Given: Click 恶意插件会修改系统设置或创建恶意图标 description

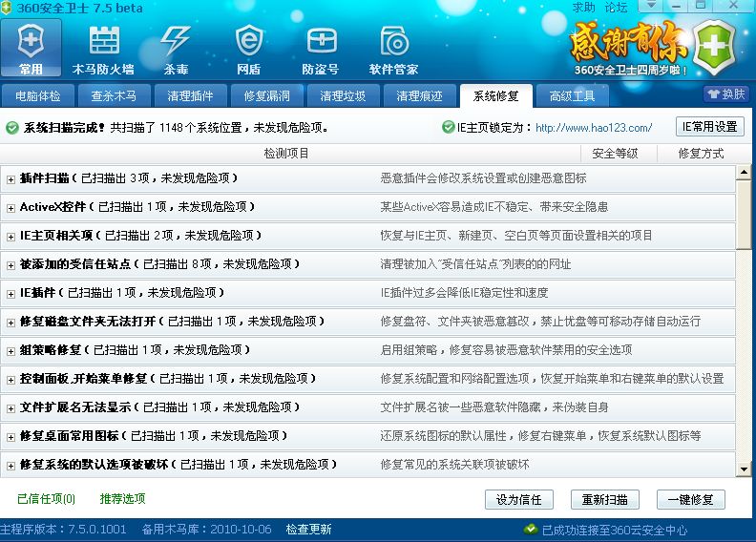Looking at the screenshot, I should coord(483,178).
